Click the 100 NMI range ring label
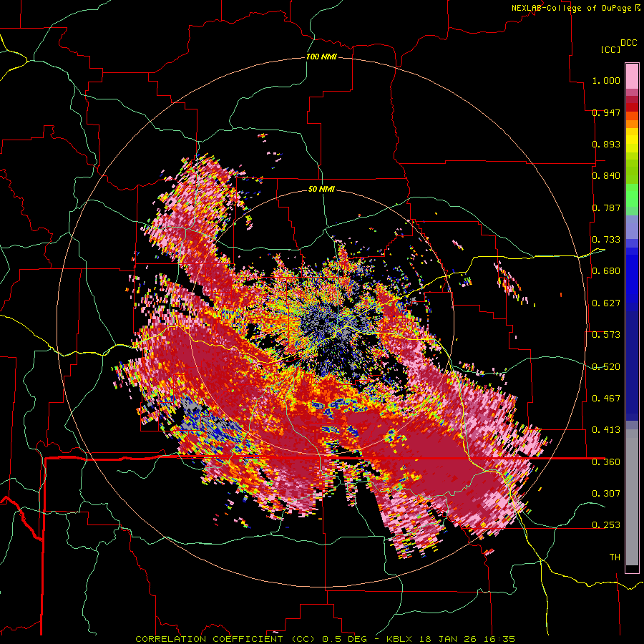This screenshot has height=644, width=644. tap(321, 57)
